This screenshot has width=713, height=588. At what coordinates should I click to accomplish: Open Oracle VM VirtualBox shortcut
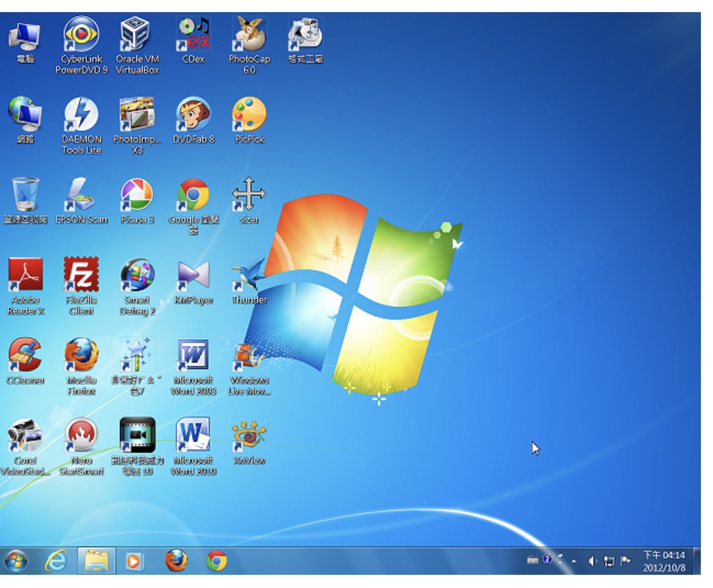point(137,46)
